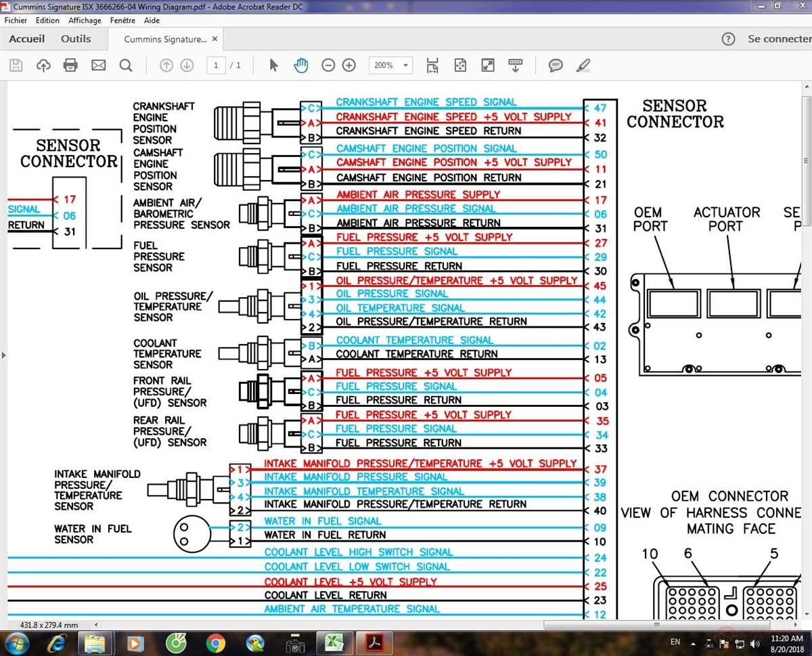This screenshot has height=656, width=812.
Task: Click the upload to cloud icon
Action: (43, 65)
